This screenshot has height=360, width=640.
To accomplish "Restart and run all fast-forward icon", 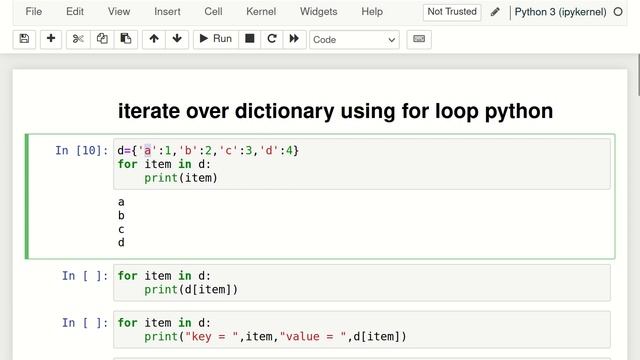I will [294, 39].
